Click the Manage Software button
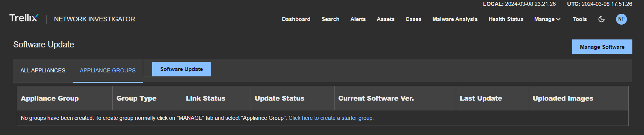 602,47
